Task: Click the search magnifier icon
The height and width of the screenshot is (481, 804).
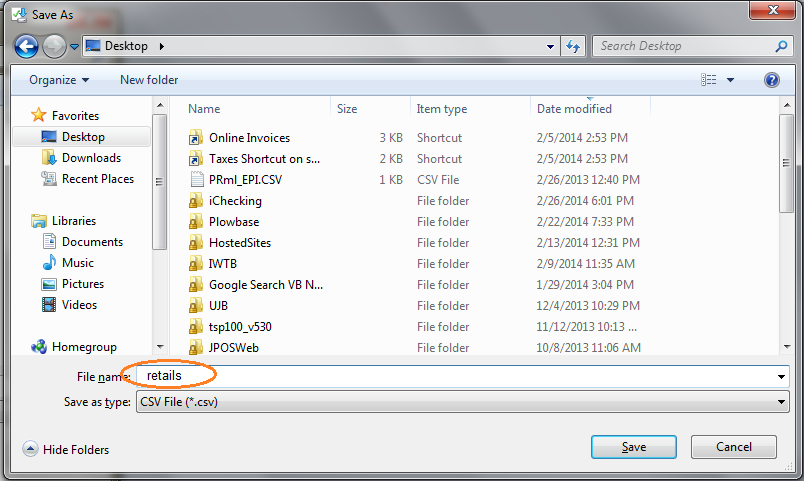Action: coord(781,46)
